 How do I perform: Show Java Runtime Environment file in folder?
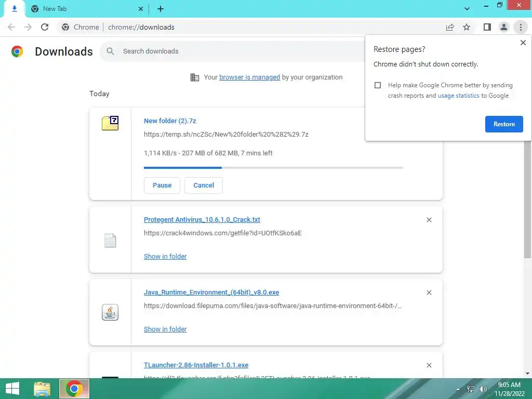click(165, 329)
